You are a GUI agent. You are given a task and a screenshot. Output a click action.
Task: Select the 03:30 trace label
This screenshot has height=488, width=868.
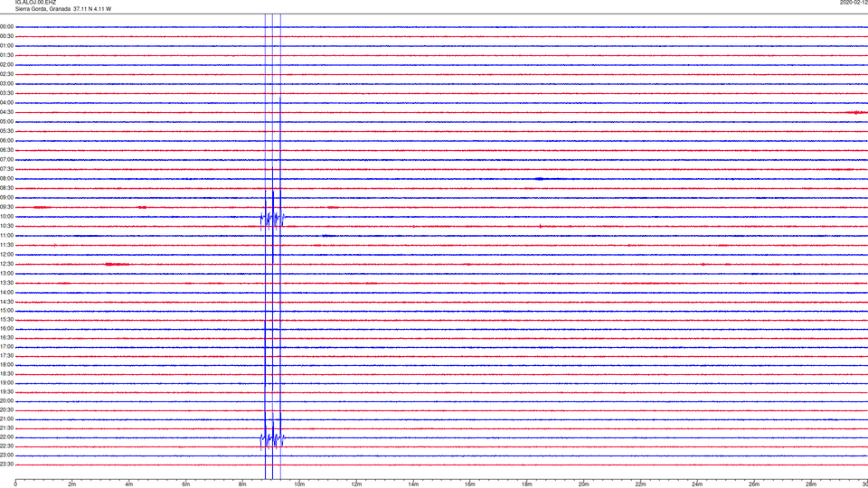6,93
